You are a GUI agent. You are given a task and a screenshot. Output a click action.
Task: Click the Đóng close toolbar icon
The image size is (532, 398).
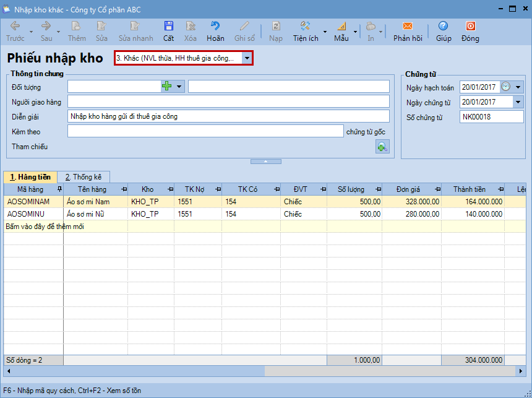[470, 27]
